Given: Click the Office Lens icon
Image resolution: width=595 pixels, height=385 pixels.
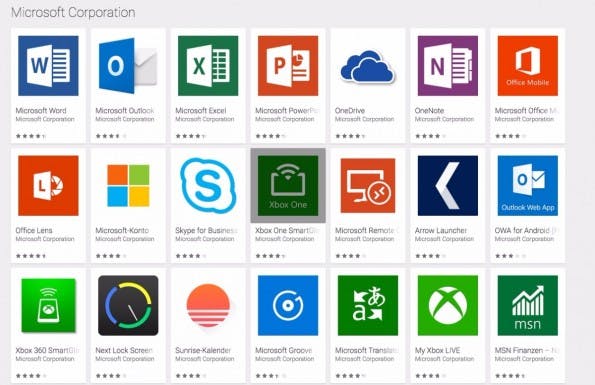Looking at the screenshot, I should [48, 185].
